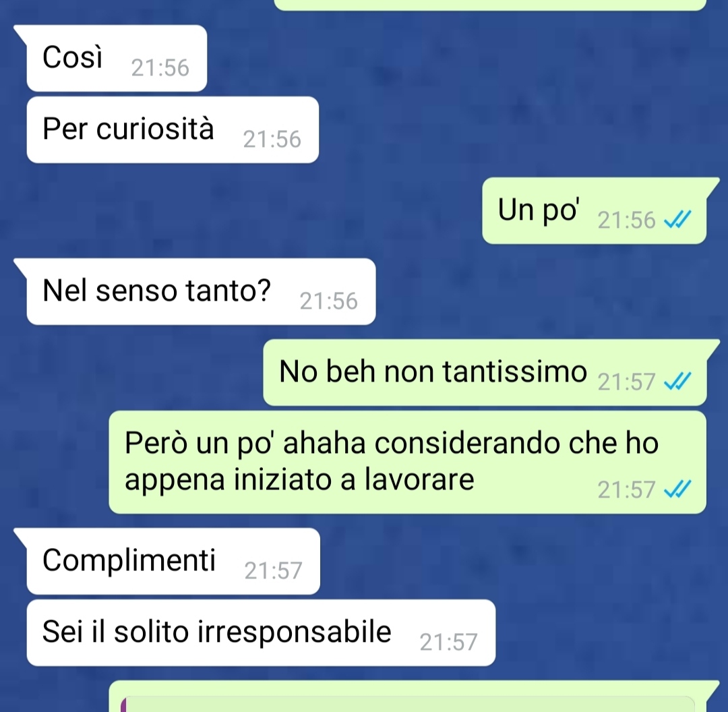Tap the "Complimenti" received message
Screen dimensions: 728x712
(x=173, y=561)
